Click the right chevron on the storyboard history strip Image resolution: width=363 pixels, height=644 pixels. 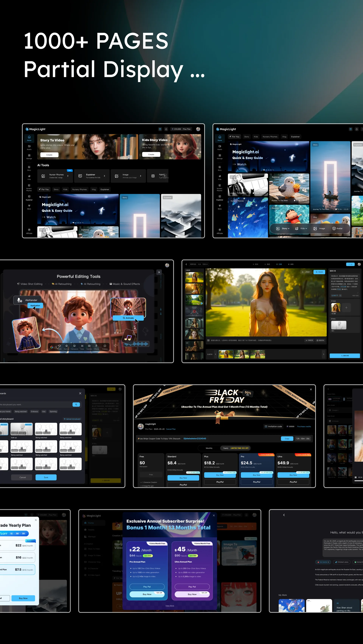pyautogui.click(x=323, y=354)
